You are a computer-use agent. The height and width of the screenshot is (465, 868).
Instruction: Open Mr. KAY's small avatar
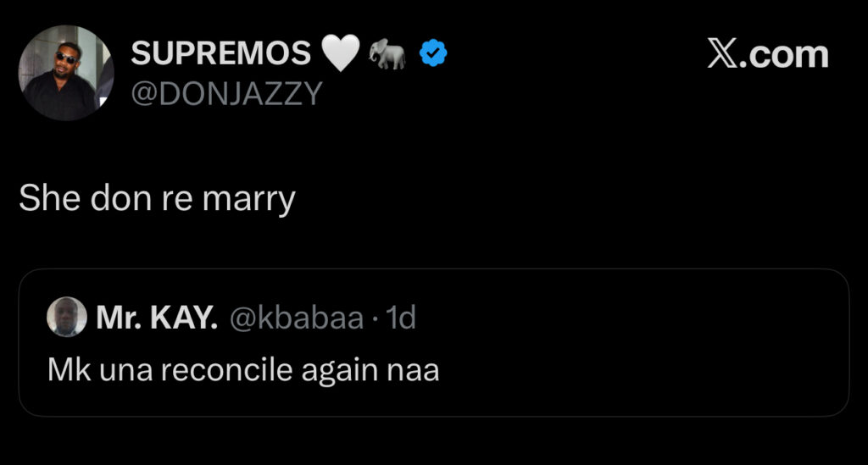pyautogui.click(x=68, y=317)
